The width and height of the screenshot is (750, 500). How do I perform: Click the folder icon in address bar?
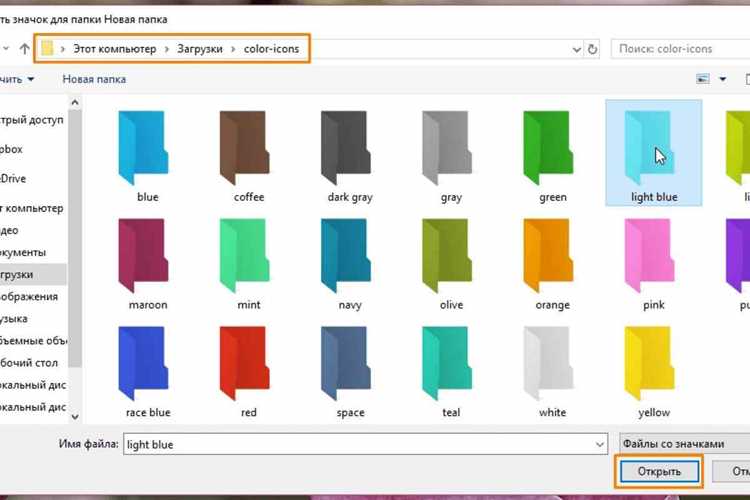click(47, 48)
